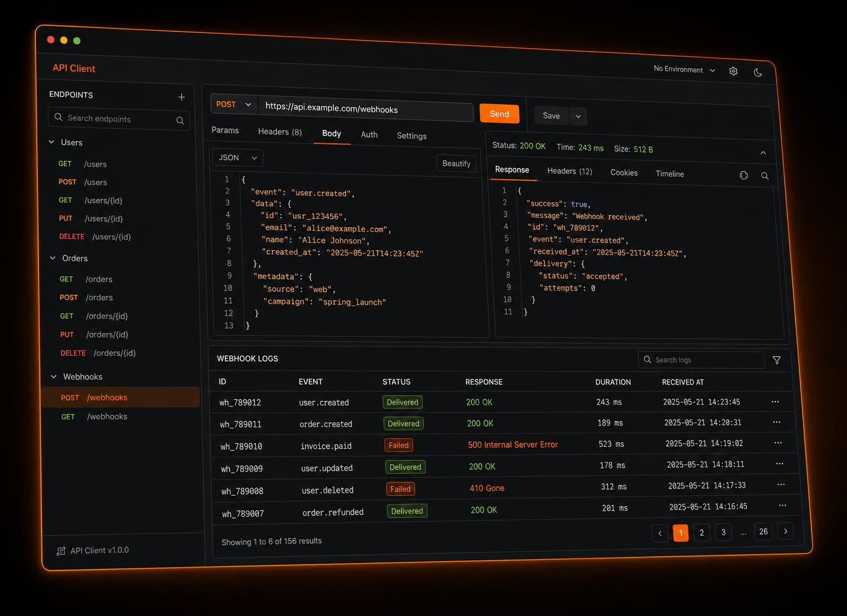Open the JSON body type dropdown
The image size is (847, 616).
pyautogui.click(x=238, y=158)
